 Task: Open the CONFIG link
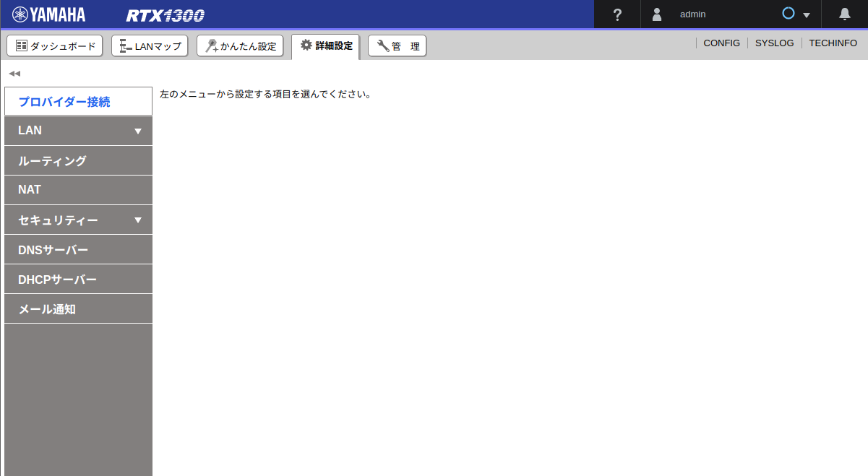pos(721,43)
